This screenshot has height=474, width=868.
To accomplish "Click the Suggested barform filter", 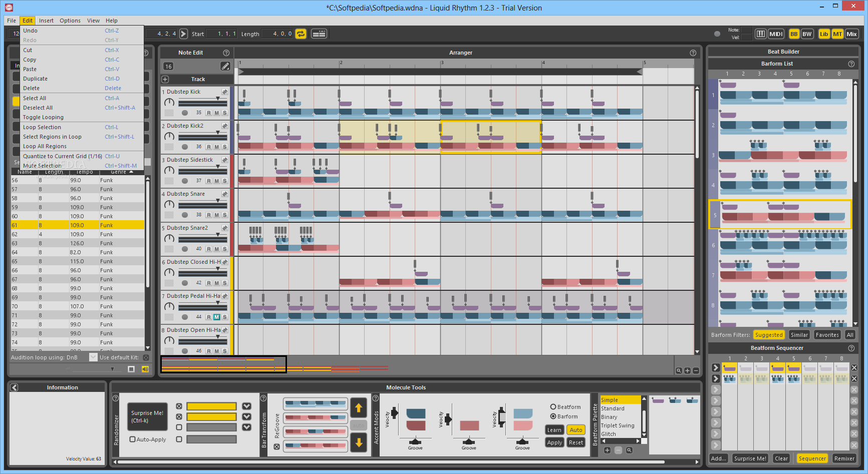I will (x=768, y=335).
